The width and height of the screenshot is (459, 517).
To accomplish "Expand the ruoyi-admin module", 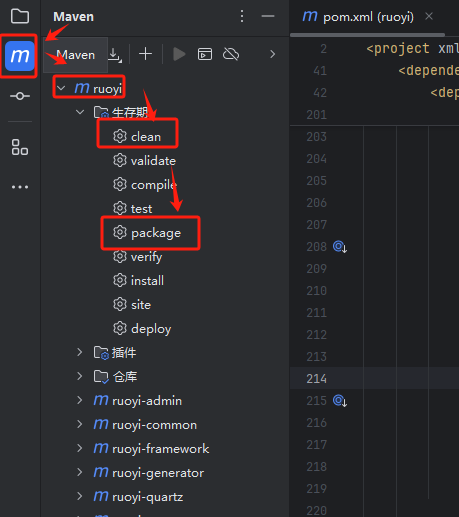I will (x=80, y=400).
